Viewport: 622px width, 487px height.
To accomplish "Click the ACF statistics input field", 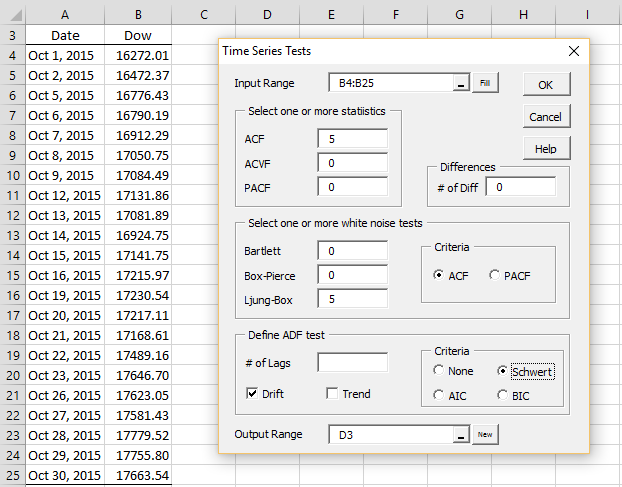I will (353, 139).
